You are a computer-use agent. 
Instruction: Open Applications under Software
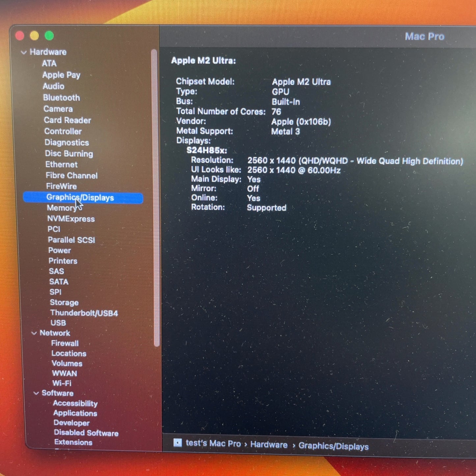click(75, 413)
